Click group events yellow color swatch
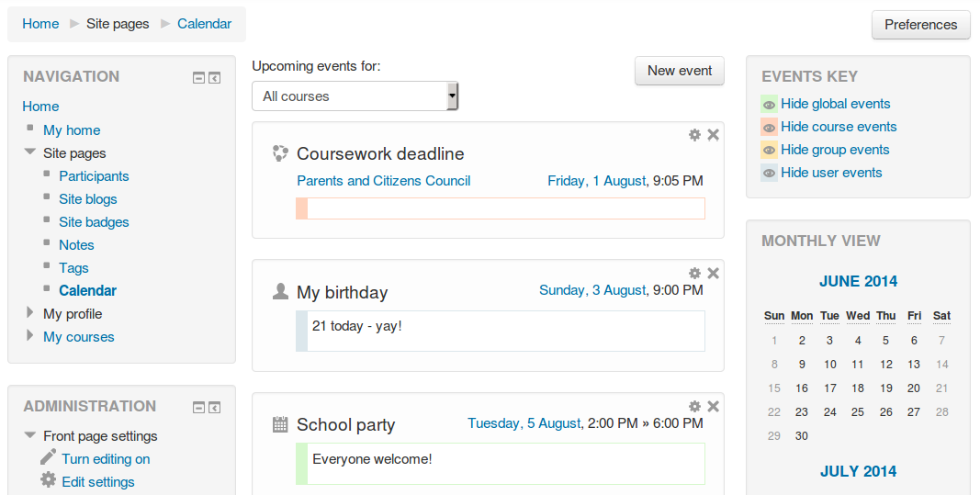This screenshot has width=980, height=495. pos(770,150)
